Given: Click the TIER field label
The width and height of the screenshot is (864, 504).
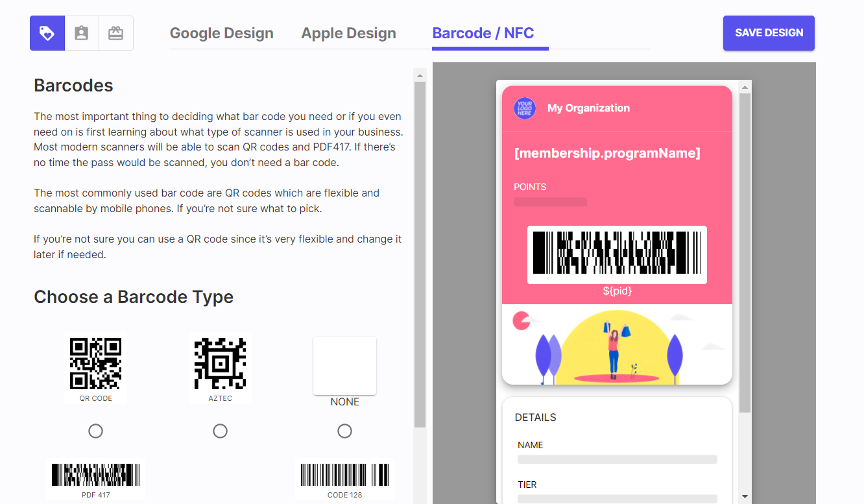Looking at the screenshot, I should click(x=527, y=485).
